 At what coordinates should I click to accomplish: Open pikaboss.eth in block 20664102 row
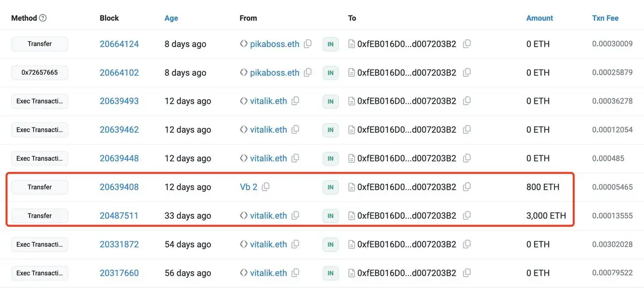coord(275,73)
